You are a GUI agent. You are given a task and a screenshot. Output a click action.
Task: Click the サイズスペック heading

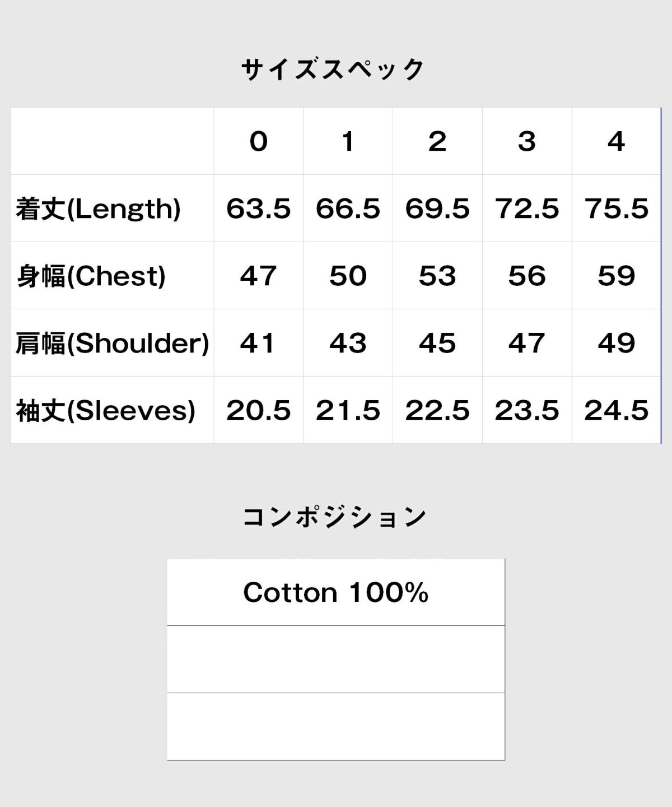(334, 70)
